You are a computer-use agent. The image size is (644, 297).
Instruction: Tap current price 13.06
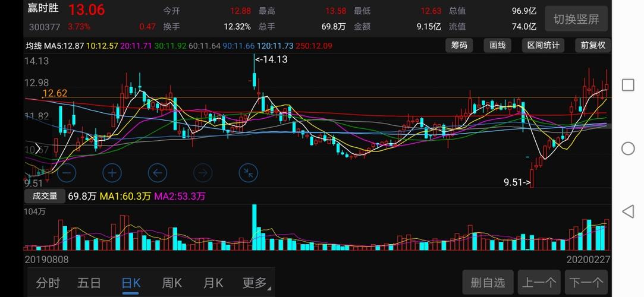tap(86, 10)
